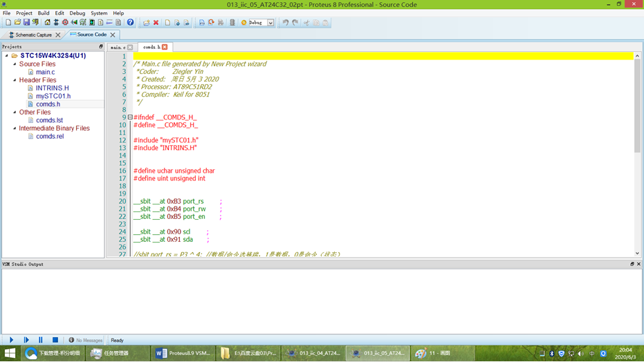Open the Build menu
Viewport: 644px width, 362px height.
43,13
